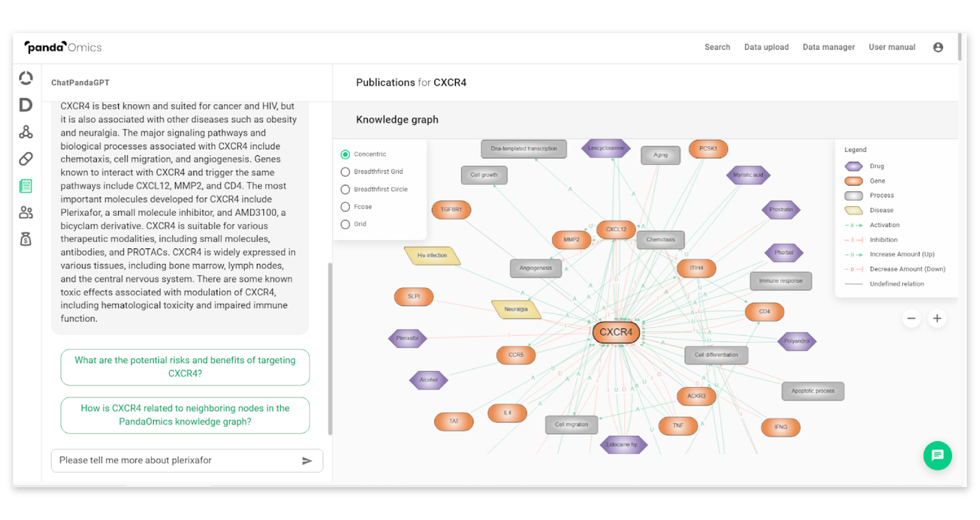Zoom in the graph with plus button
The height and width of the screenshot is (520, 980).
[937, 318]
